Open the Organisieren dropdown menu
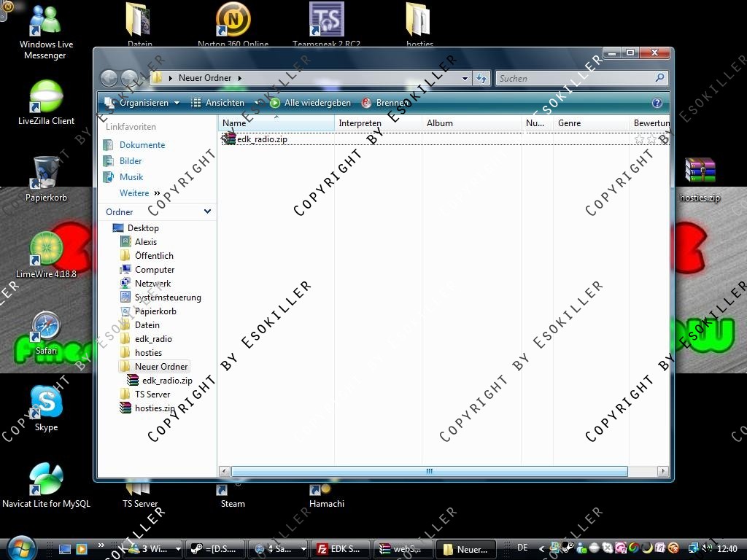 click(x=142, y=103)
